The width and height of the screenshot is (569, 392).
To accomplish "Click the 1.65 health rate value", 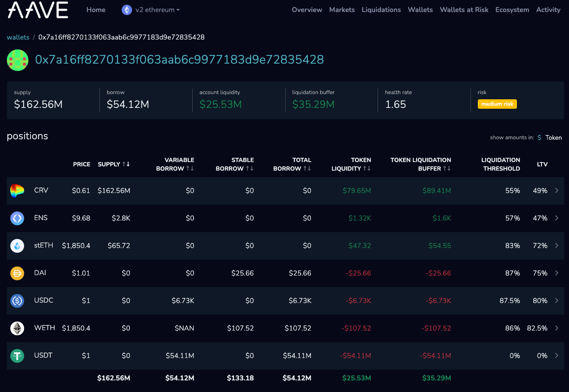I will [396, 104].
